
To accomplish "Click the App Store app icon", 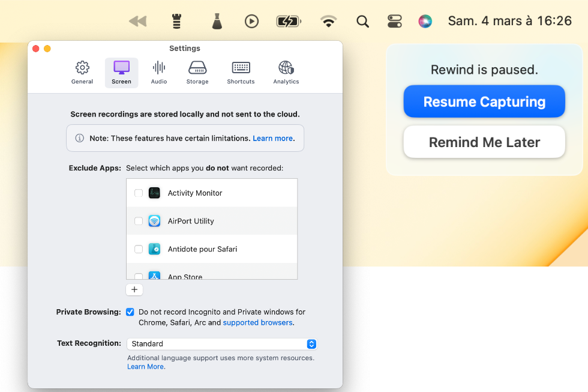I will pos(154,276).
